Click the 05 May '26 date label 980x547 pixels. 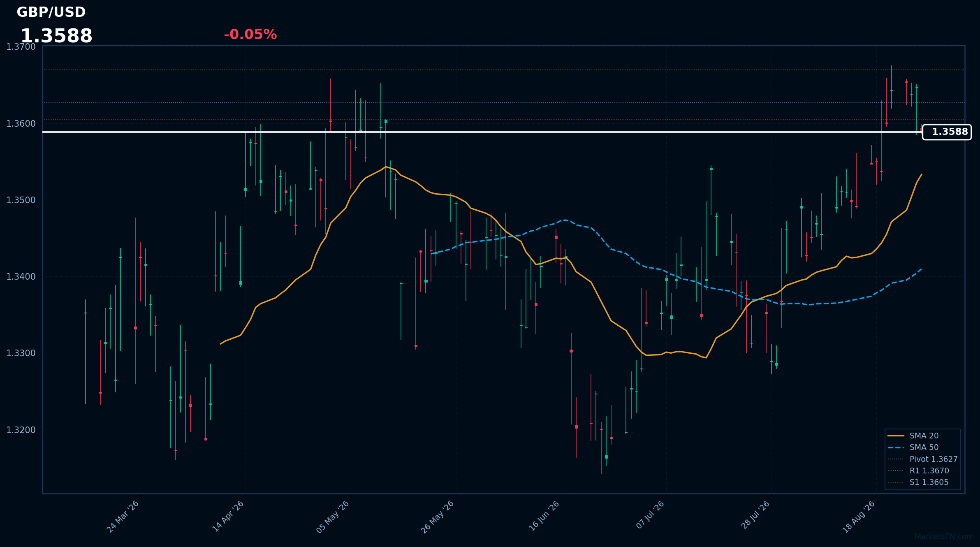333,517
